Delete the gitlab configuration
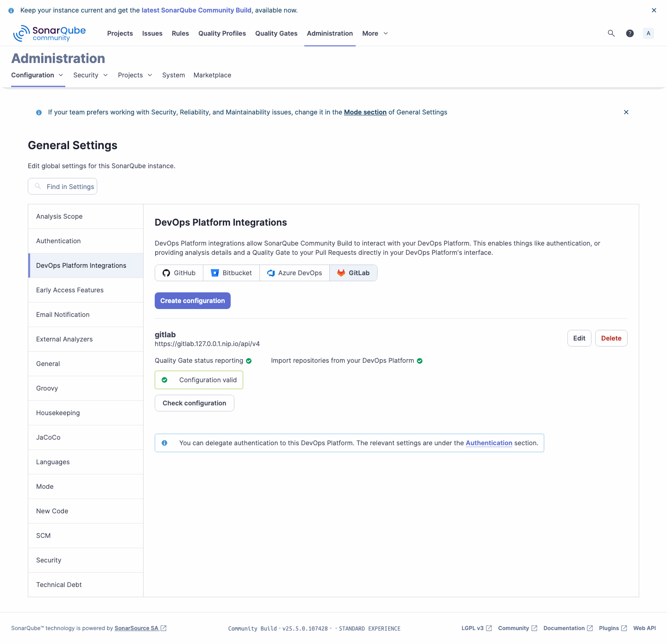 611,338
